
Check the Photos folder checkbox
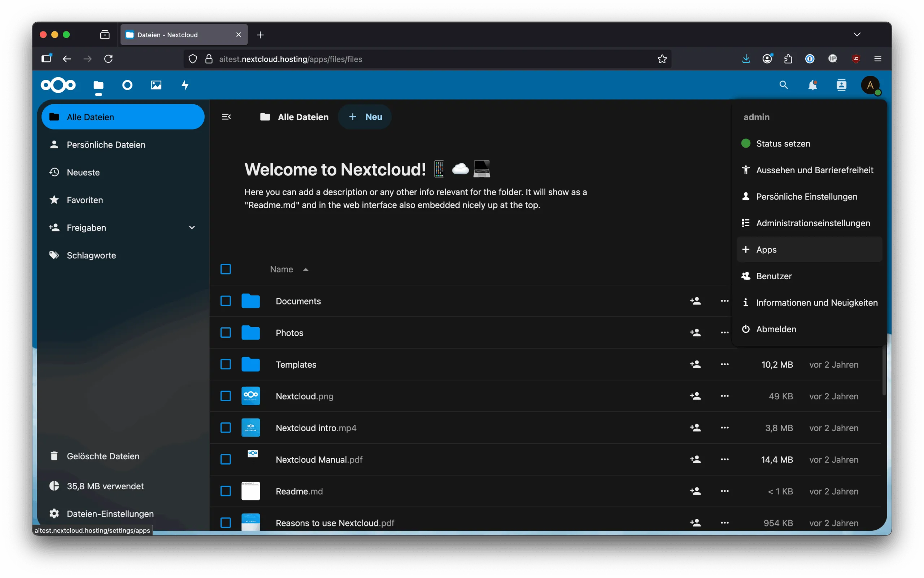click(226, 333)
